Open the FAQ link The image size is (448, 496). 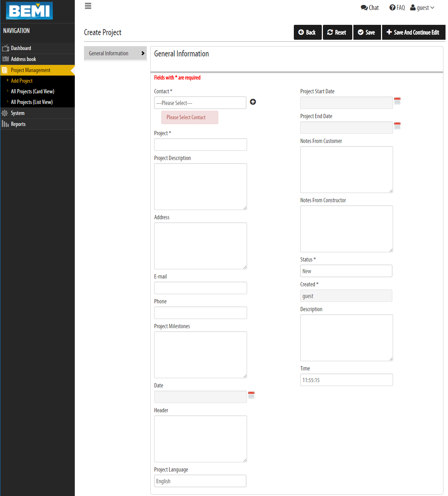point(397,7)
